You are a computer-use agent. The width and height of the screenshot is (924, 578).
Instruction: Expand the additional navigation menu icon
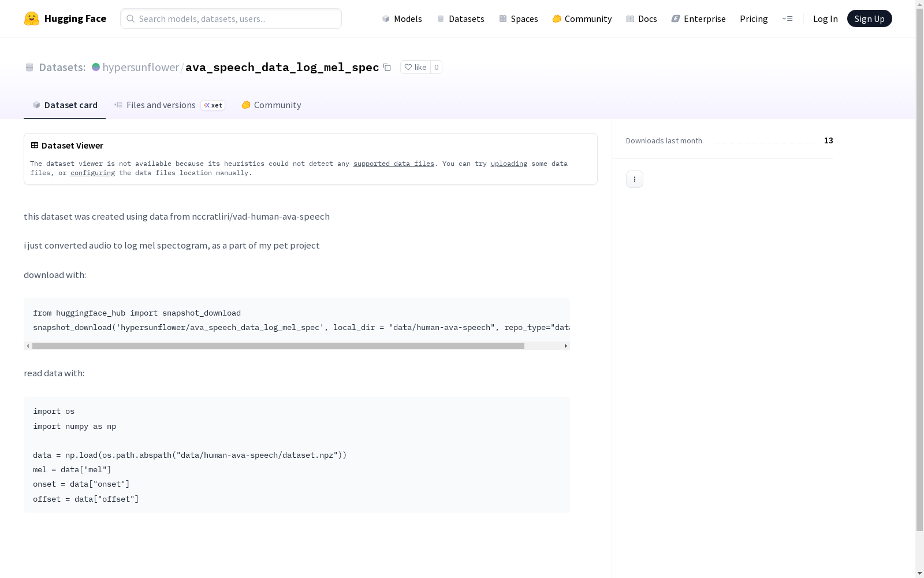pyautogui.click(x=787, y=18)
